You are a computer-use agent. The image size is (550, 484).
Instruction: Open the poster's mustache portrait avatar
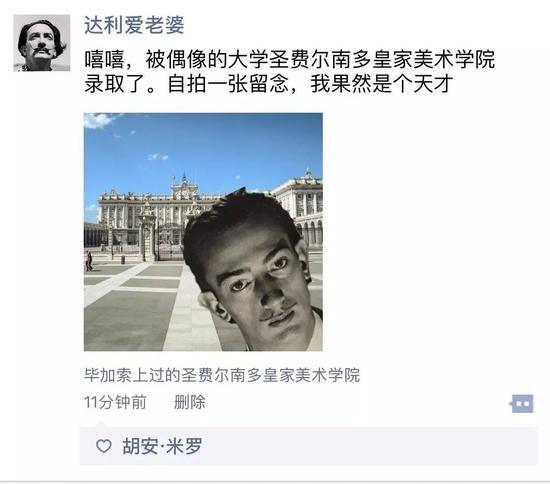[42, 43]
